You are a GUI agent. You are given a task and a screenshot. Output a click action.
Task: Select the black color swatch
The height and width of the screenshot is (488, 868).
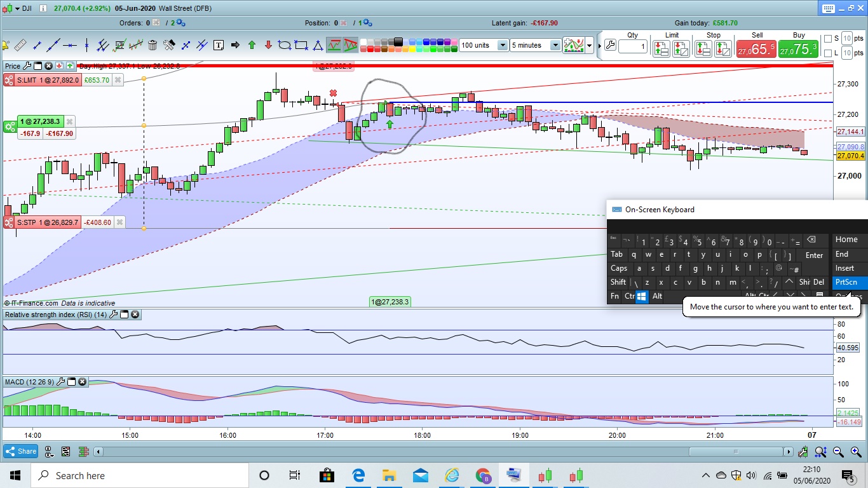398,42
